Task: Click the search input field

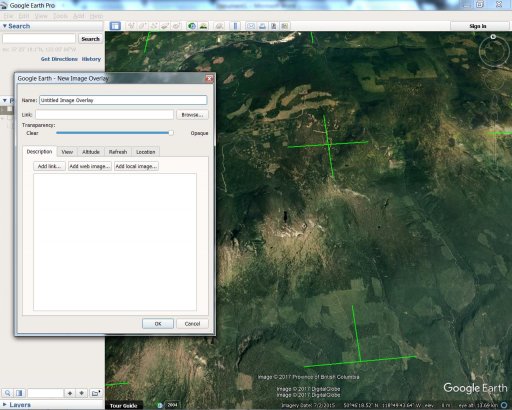Action: click(x=39, y=39)
